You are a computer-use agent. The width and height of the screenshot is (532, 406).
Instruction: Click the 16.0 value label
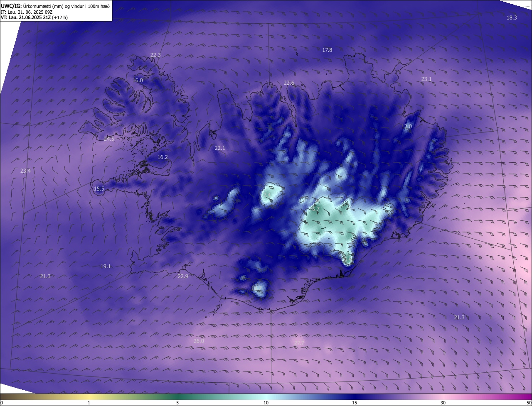[138, 80]
